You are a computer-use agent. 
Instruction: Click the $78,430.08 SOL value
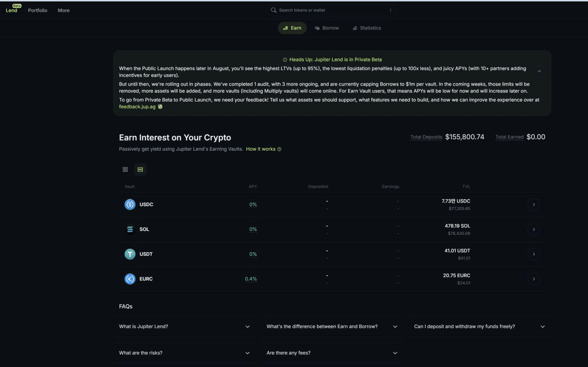[x=459, y=233]
